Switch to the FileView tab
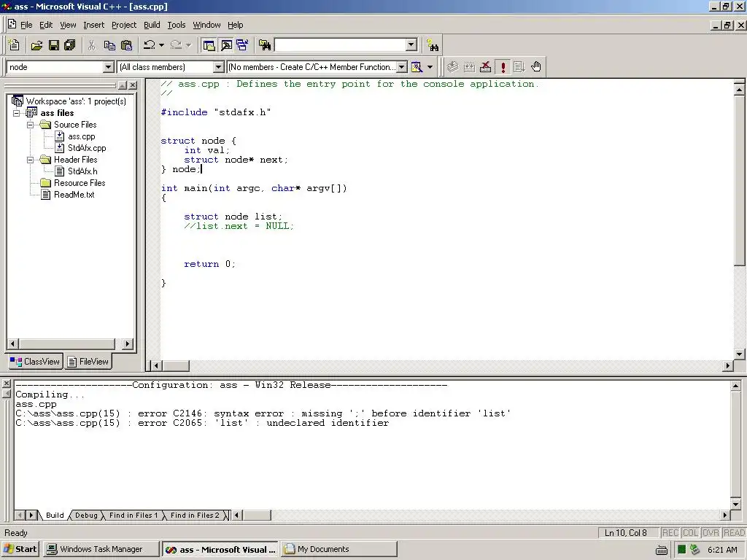 point(88,362)
